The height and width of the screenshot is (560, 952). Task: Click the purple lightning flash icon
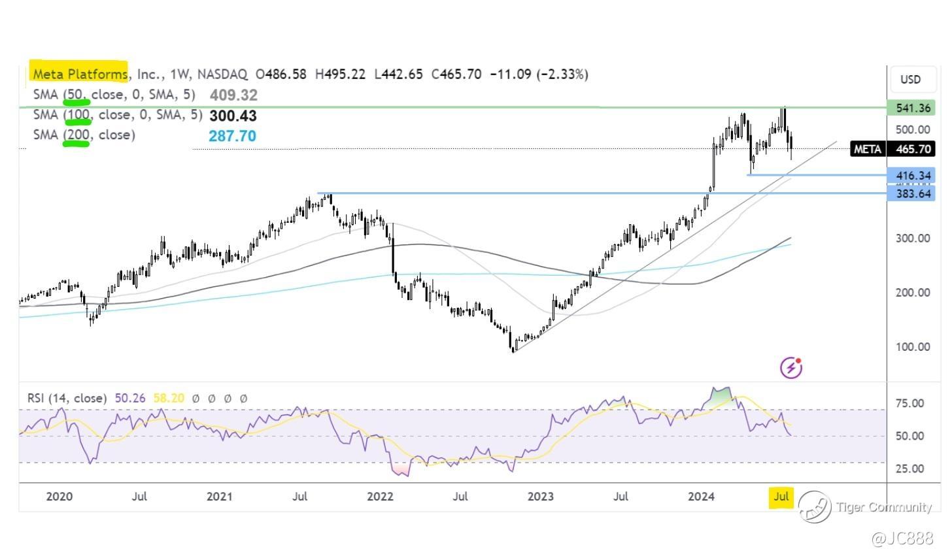[x=791, y=368]
